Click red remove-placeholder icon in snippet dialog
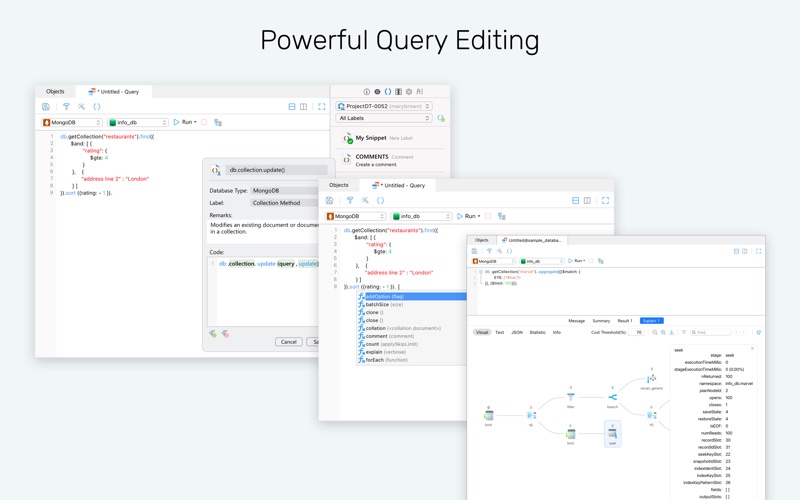 [225, 334]
